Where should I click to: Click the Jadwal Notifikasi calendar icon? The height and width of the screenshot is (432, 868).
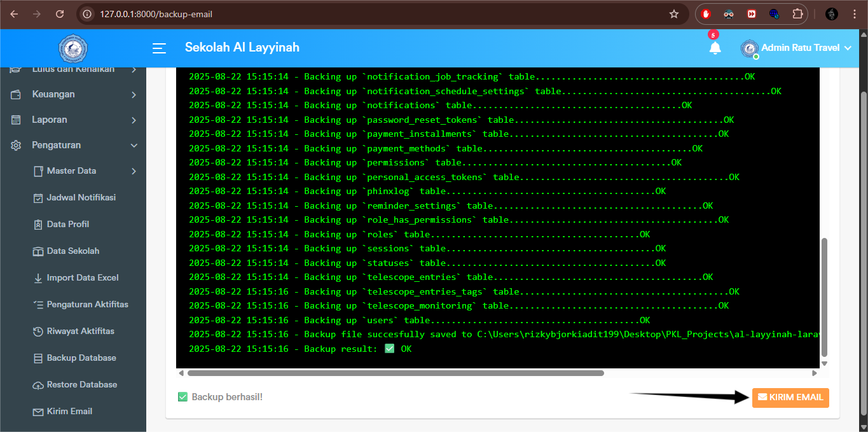coord(38,197)
